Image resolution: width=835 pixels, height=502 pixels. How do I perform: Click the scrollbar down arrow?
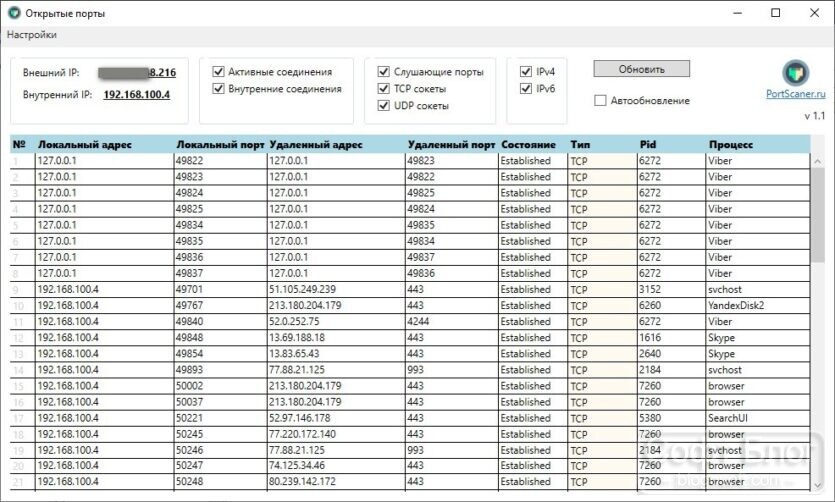[818, 485]
